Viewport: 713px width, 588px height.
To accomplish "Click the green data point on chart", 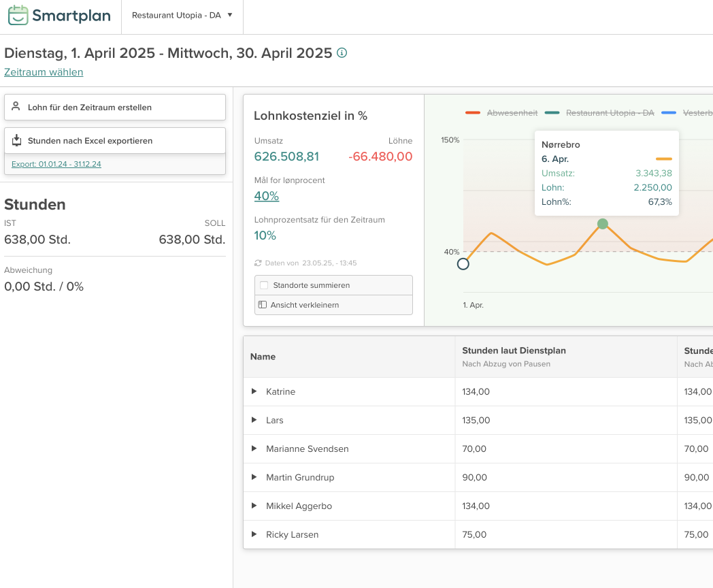I will (x=602, y=224).
